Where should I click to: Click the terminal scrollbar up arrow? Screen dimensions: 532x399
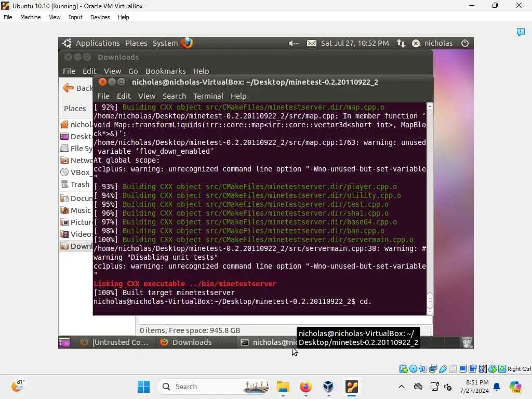pos(430,107)
